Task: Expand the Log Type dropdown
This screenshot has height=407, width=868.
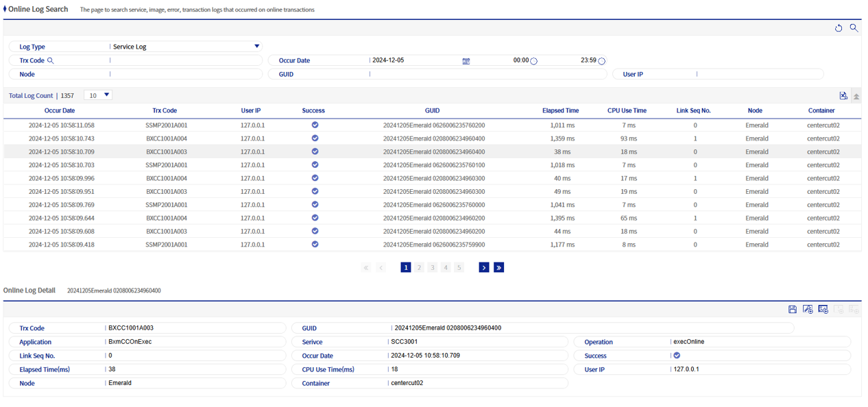Action: coord(256,47)
